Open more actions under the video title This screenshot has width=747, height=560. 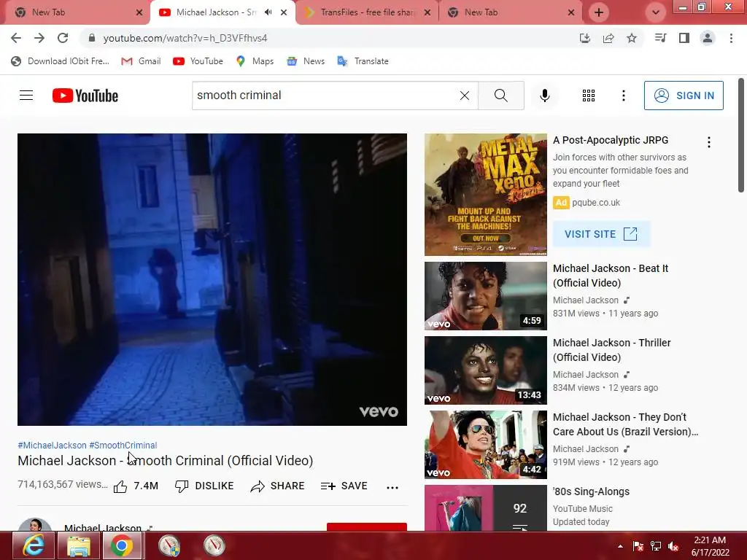pos(392,487)
